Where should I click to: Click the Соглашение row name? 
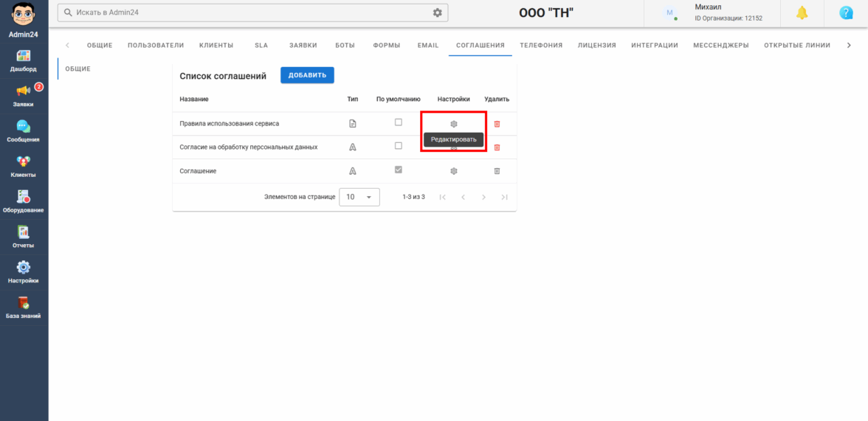click(198, 172)
